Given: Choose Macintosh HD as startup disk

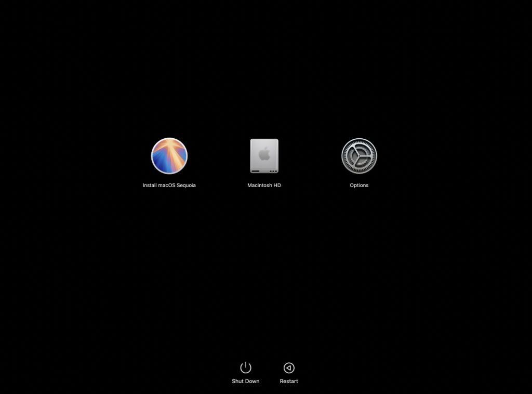Looking at the screenshot, I should pyautogui.click(x=264, y=156).
